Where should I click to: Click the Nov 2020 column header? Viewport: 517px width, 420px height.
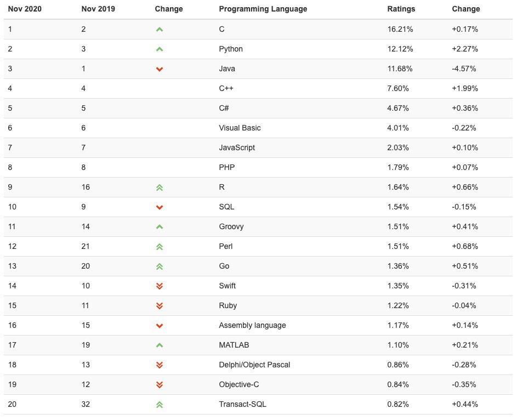(25, 9)
